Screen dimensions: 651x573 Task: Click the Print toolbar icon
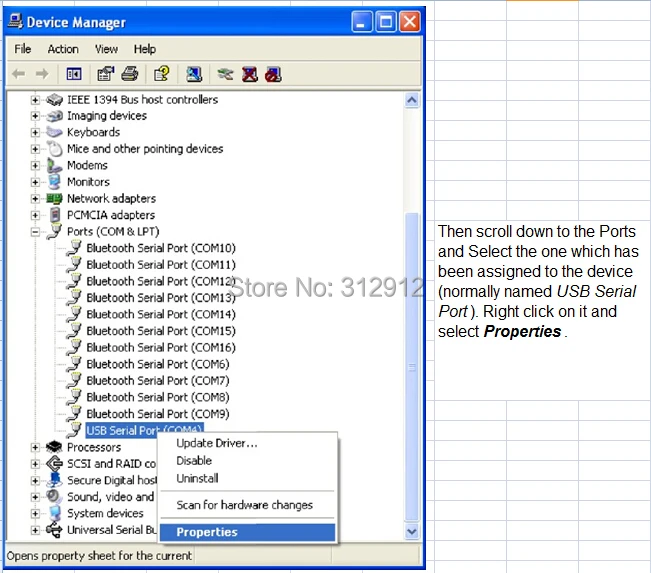pyautogui.click(x=130, y=74)
